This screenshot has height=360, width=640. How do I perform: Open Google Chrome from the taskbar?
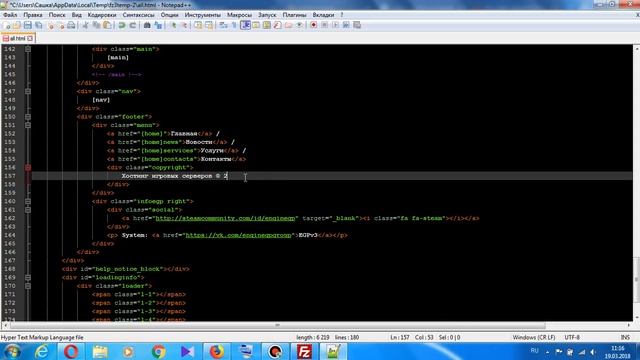click(158, 351)
